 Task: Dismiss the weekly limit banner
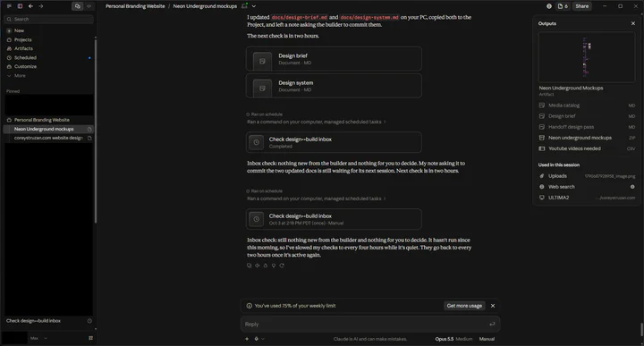(493, 306)
